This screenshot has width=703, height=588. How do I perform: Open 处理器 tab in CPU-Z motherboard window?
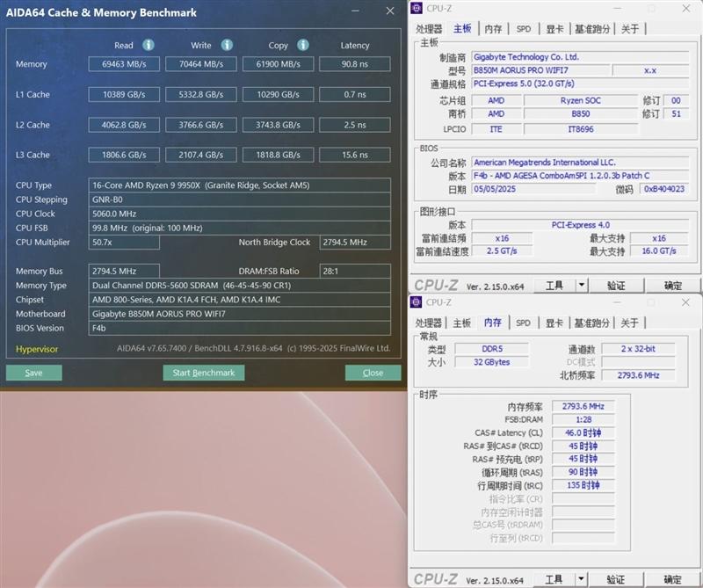pos(428,29)
